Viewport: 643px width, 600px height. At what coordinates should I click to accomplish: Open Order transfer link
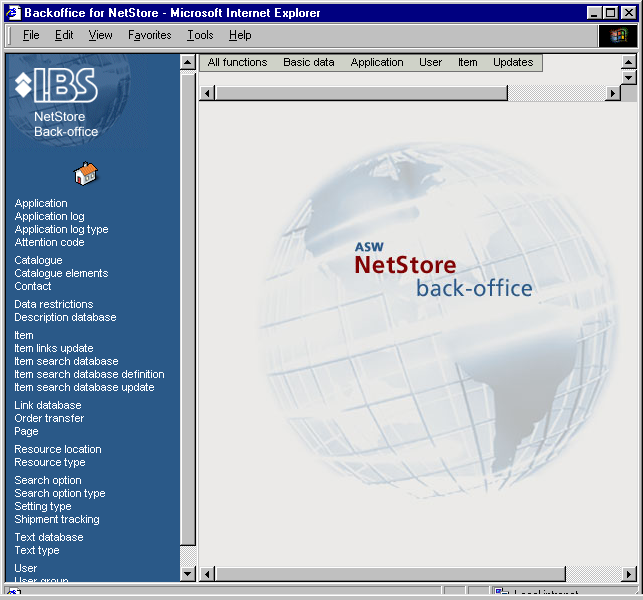49,418
